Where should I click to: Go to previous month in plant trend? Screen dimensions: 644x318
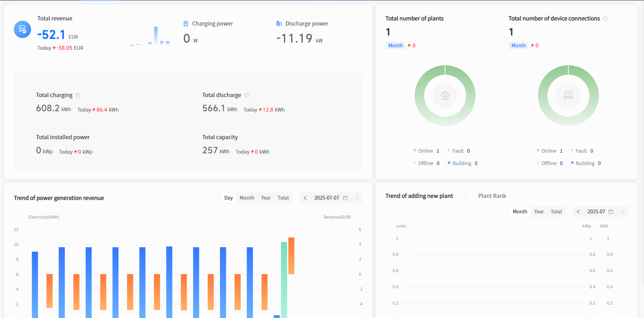(x=578, y=212)
